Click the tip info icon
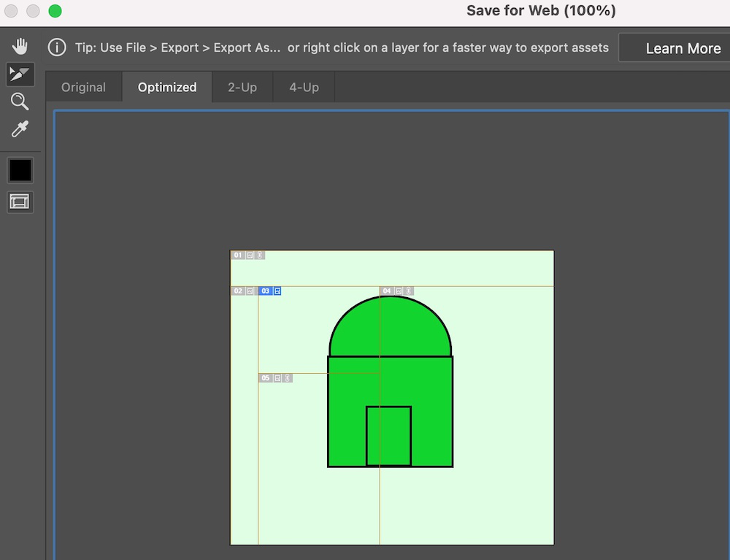Viewport: 730px width, 560px height. coord(57,48)
